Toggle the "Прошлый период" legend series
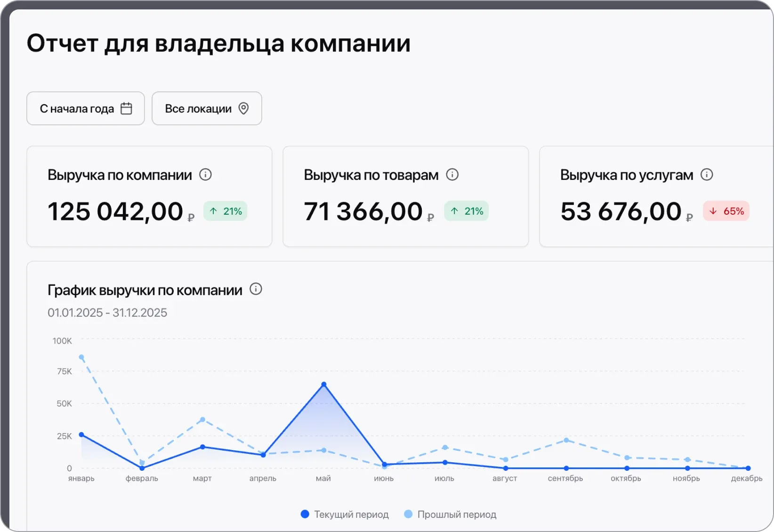This screenshot has width=774, height=532. pyautogui.click(x=451, y=514)
